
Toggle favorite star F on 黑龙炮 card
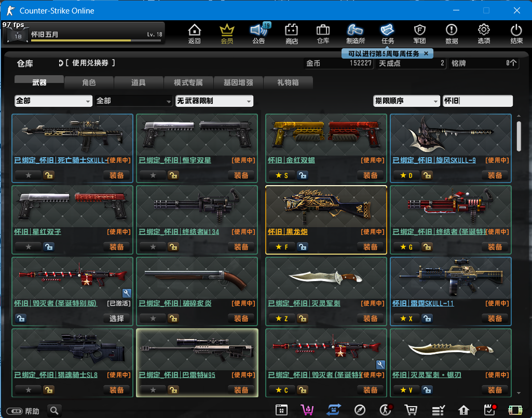(x=282, y=247)
